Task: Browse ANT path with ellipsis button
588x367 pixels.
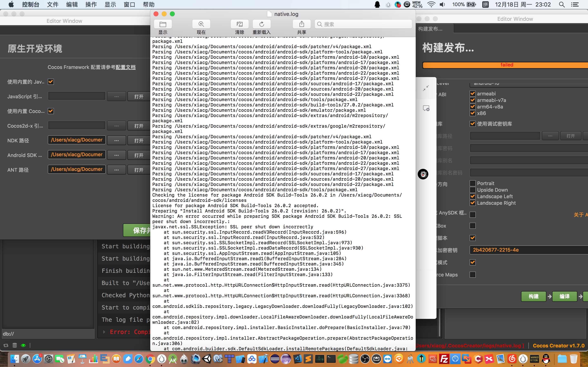Action: (x=116, y=170)
